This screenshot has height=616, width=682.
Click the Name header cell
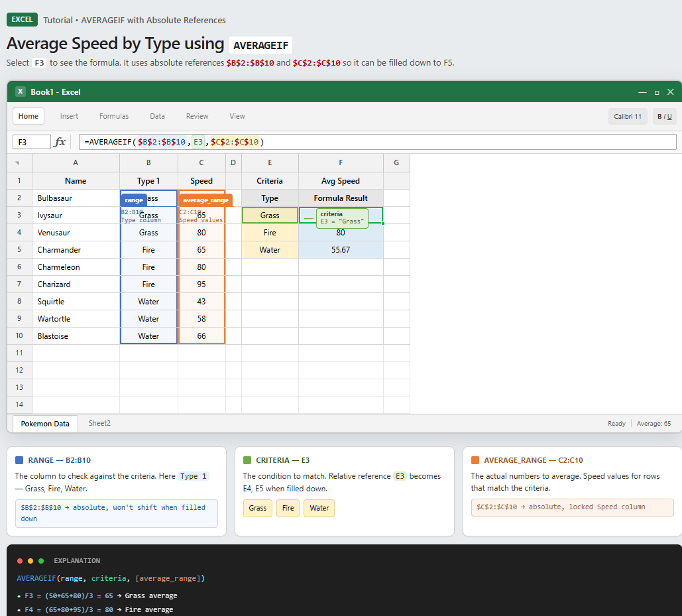[x=76, y=181]
